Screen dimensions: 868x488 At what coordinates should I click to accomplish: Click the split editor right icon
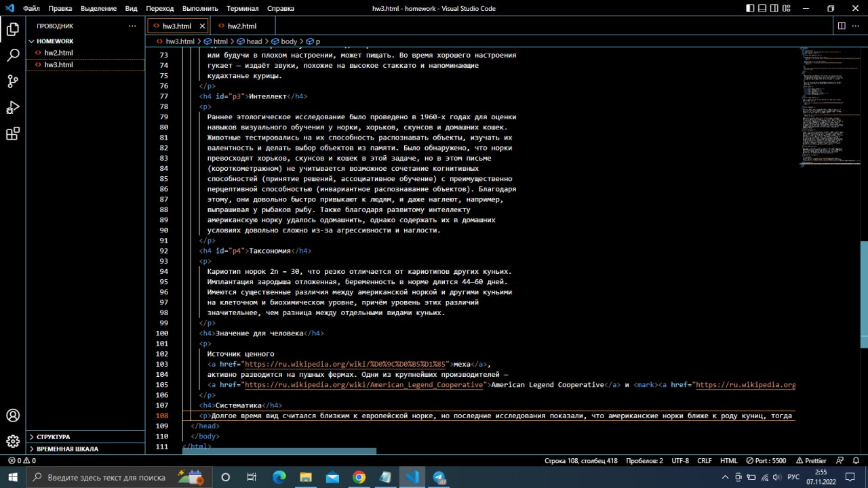[x=842, y=26]
